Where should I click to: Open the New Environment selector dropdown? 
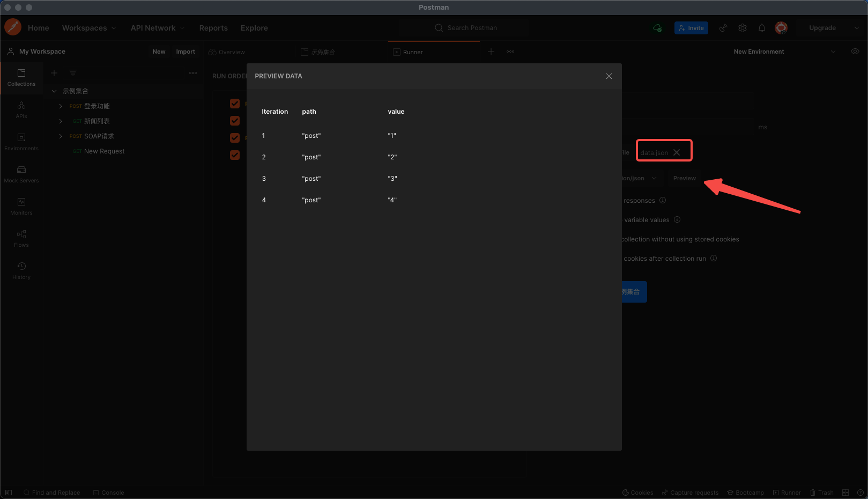[x=784, y=52]
